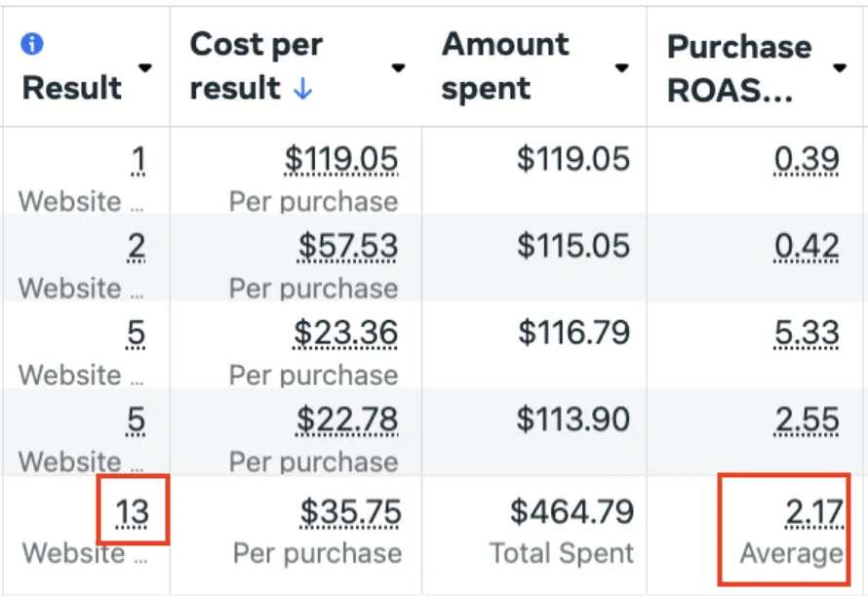
Task: Click the 2.17 average ROAS value
Action: click(x=814, y=512)
